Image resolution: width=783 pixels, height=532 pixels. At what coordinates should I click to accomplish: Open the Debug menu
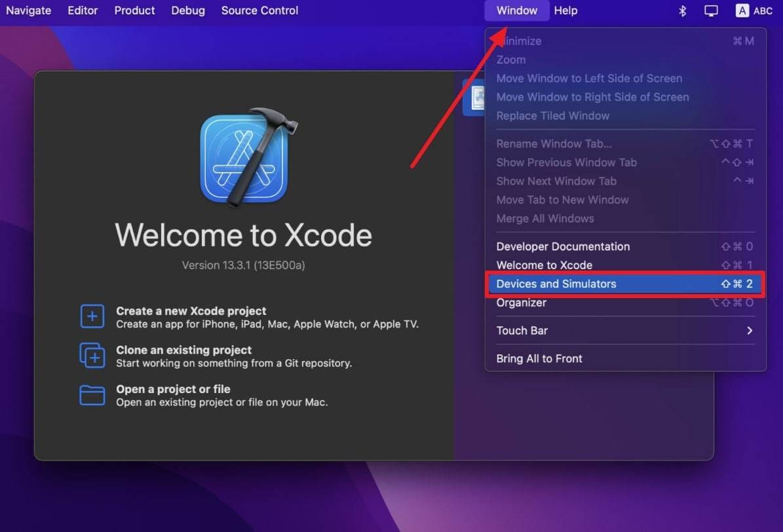coord(188,10)
